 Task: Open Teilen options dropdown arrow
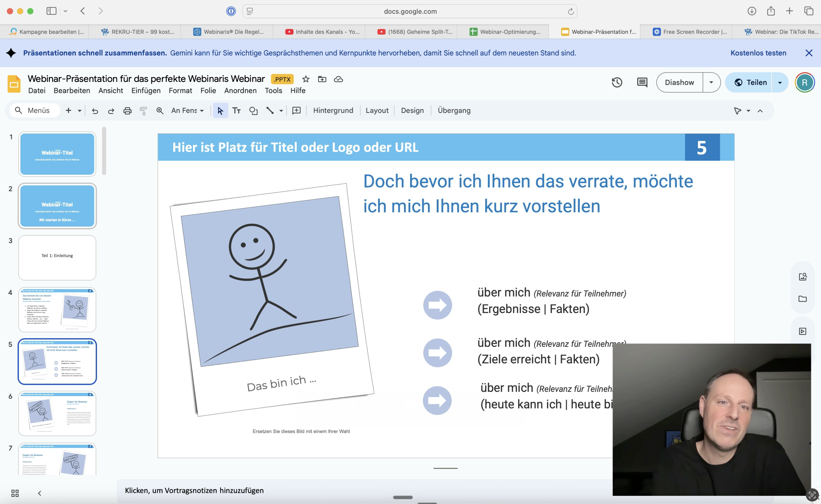click(x=780, y=82)
